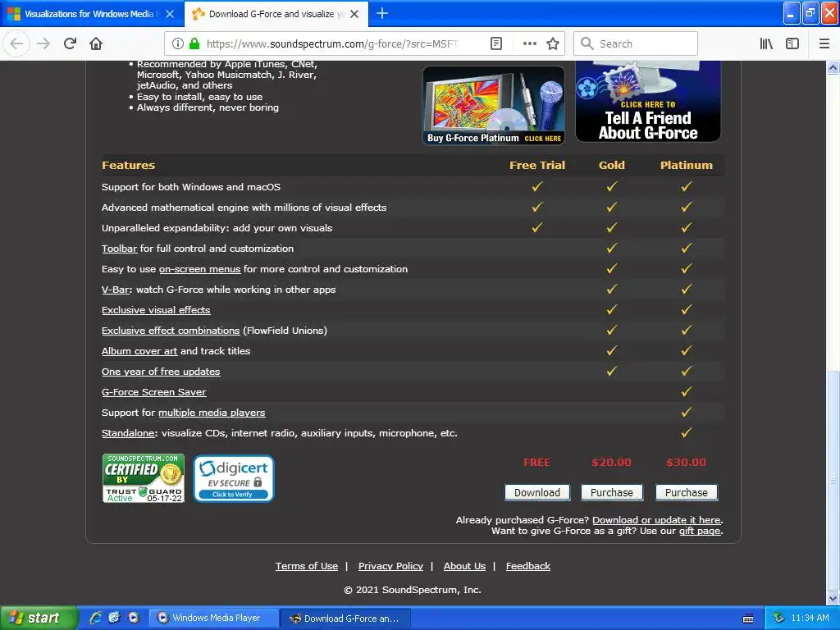Click the Gold column header
The width and height of the screenshot is (840, 630).
click(611, 166)
